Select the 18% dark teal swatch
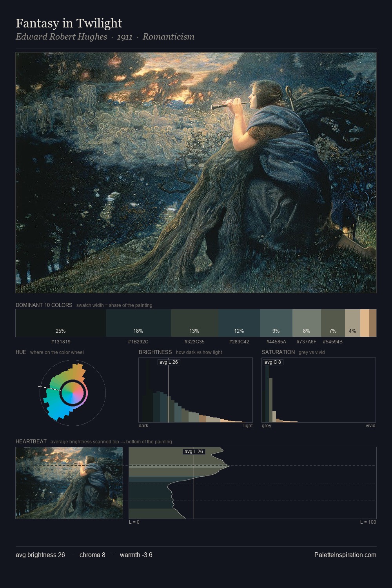The width and height of the screenshot is (392, 588). (138, 323)
